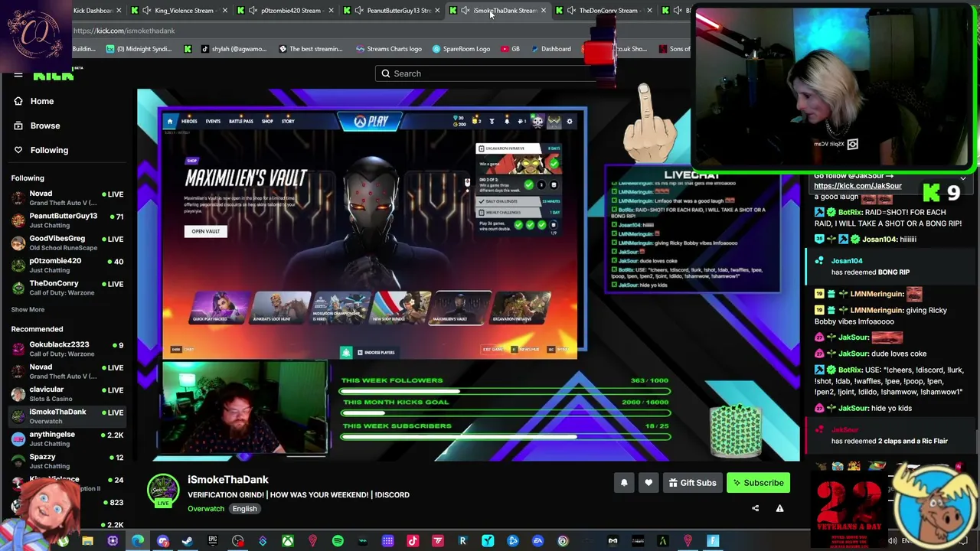The width and height of the screenshot is (980, 551).
Task: Close the iSmokeThaDank Stream tab
Action: tap(544, 11)
